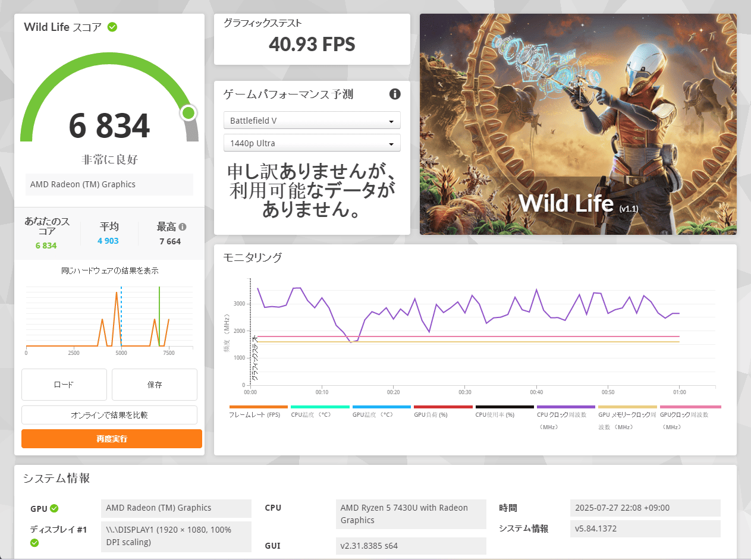The width and height of the screenshot is (751, 560).
Task: Click the green knob on score gauge
Action: tap(188, 113)
